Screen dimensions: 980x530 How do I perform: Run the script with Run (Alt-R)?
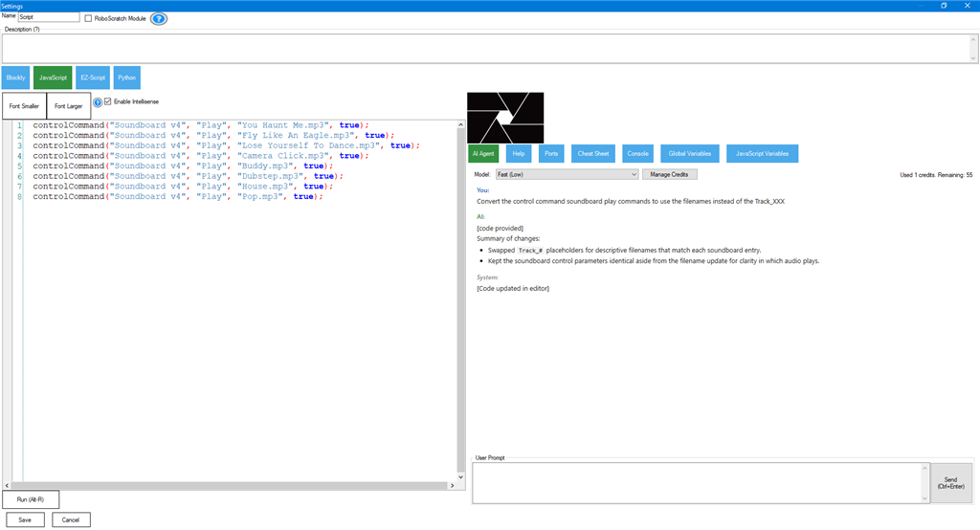pos(31,499)
